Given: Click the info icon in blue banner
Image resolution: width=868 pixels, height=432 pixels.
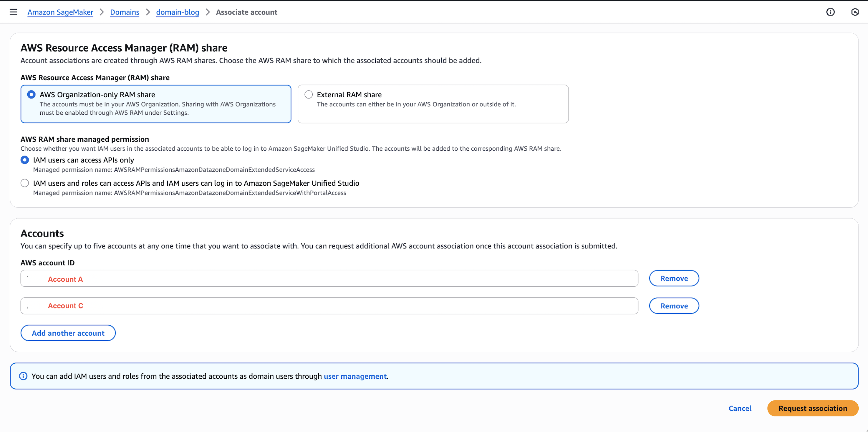Looking at the screenshot, I should coord(23,376).
